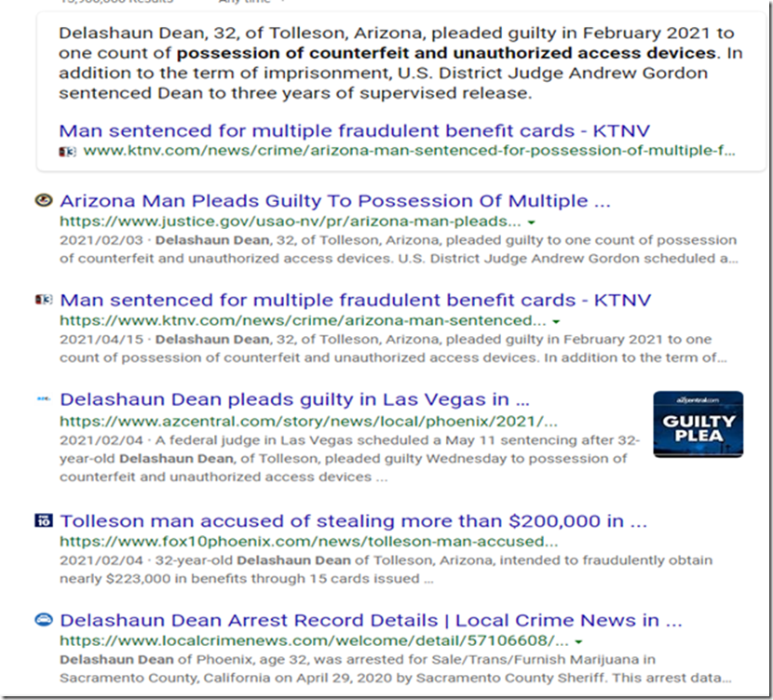This screenshot has width=773, height=700.
Task: Open the featured snippet's 'Man sentenced' KTNV title
Action: pyautogui.click(x=354, y=130)
